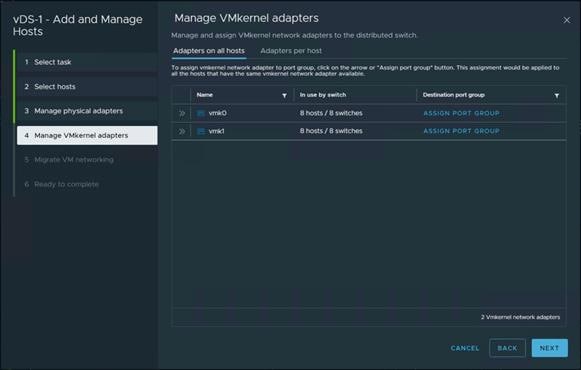The image size is (581, 370).
Task: Open the Name column filter icon
Action: pos(284,96)
